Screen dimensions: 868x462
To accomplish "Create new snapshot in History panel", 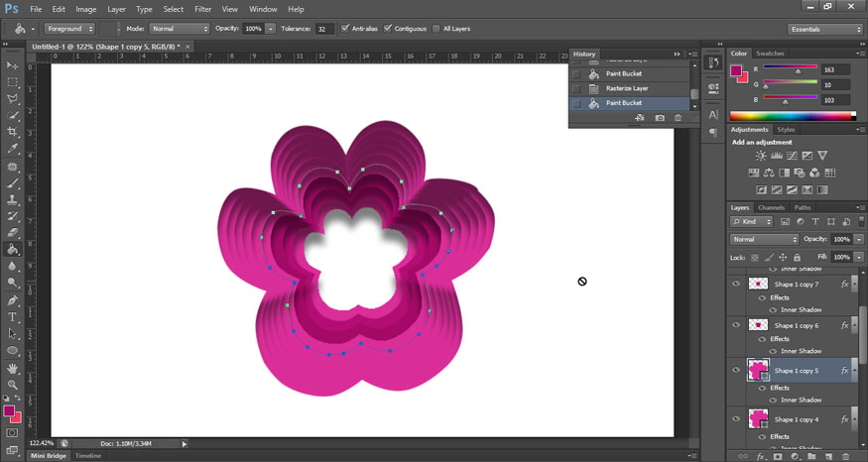I will point(660,118).
